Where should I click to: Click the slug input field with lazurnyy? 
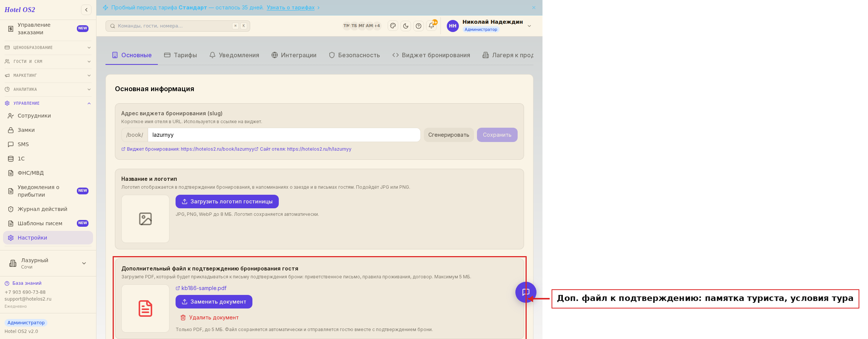coord(284,135)
